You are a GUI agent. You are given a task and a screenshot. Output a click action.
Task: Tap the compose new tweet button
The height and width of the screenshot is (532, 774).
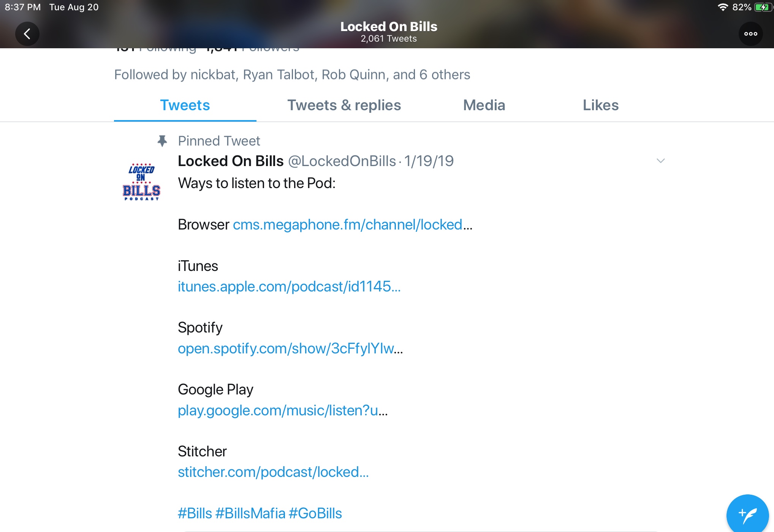pyautogui.click(x=748, y=515)
